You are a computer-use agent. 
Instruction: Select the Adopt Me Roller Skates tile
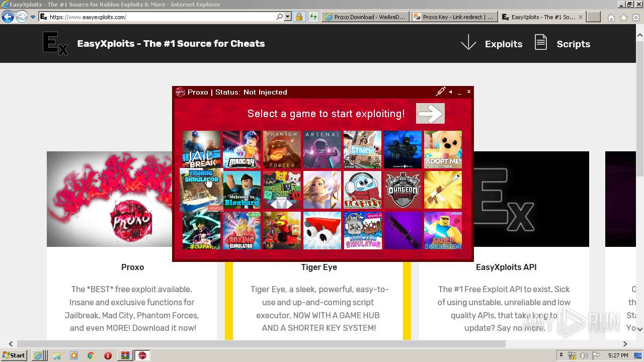tap(322, 230)
